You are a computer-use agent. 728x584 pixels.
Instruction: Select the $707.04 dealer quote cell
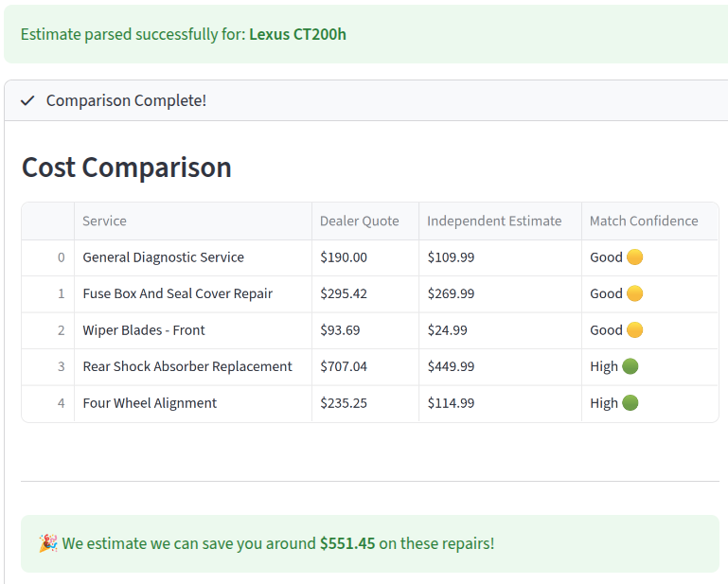(365, 366)
